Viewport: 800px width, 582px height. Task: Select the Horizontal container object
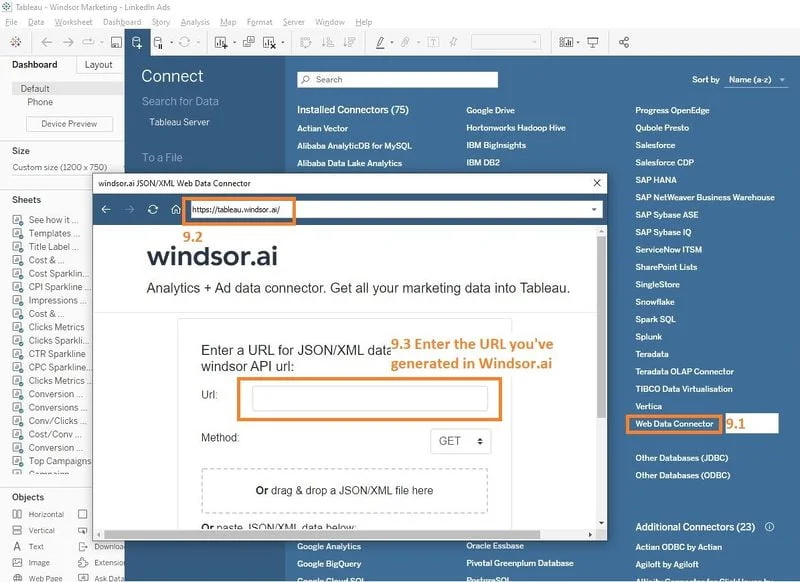click(x=38, y=514)
